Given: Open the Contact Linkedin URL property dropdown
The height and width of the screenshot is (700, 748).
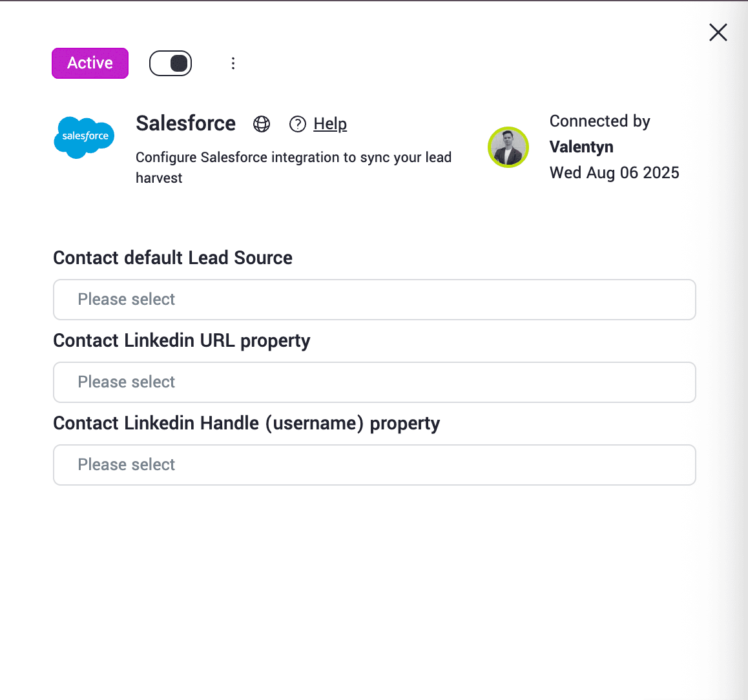Looking at the screenshot, I should [374, 382].
